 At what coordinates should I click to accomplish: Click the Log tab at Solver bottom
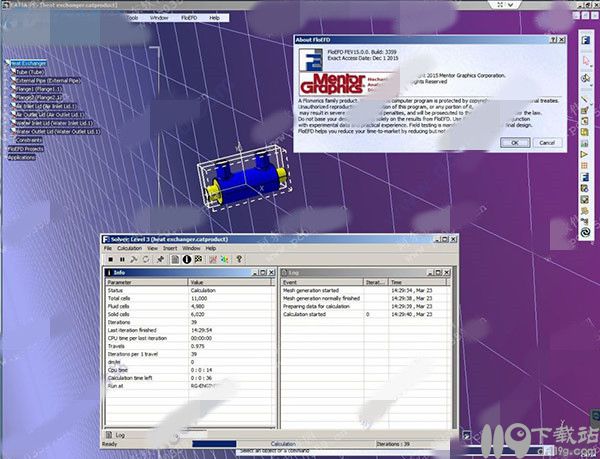click(x=116, y=435)
